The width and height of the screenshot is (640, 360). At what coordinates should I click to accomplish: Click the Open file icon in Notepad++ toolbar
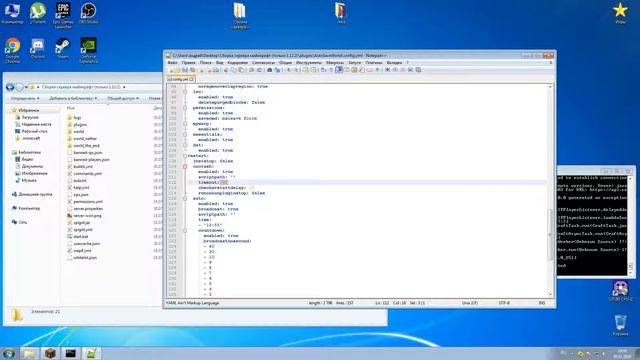[x=177, y=70]
